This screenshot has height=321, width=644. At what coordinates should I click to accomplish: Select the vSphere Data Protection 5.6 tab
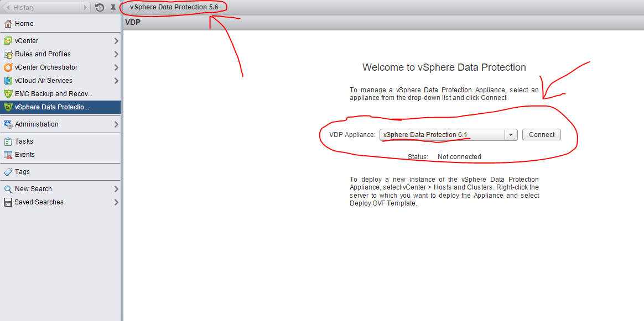point(174,7)
